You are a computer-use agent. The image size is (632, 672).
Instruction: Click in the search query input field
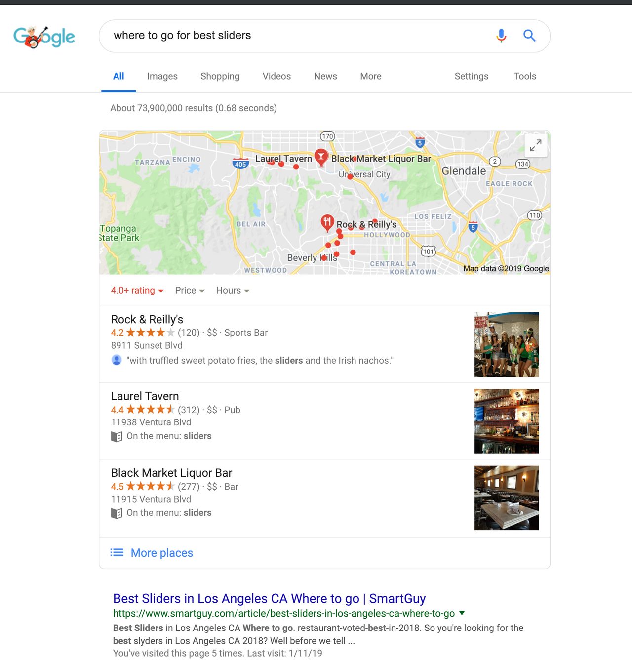(296, 36)
